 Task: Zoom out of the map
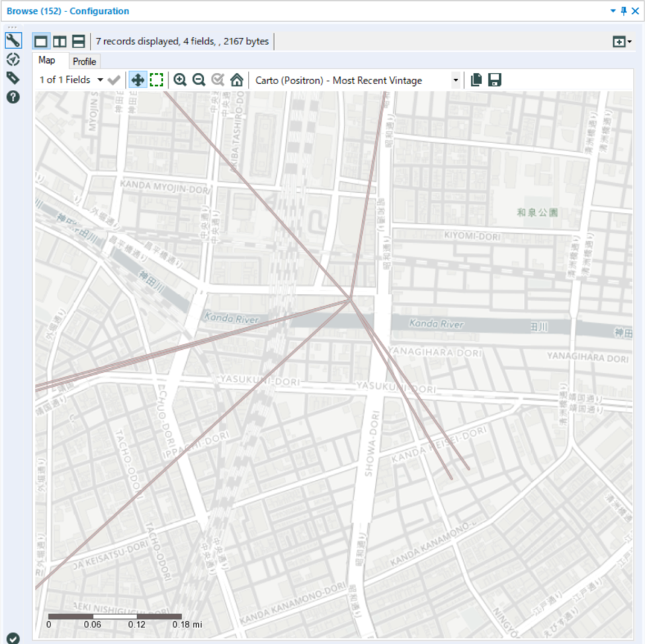199,80
